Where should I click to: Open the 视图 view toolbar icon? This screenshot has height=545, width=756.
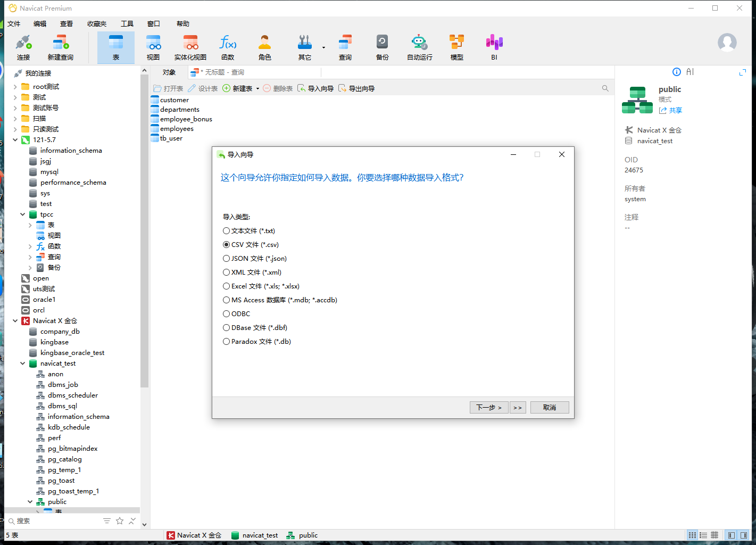tap(153, 47)
